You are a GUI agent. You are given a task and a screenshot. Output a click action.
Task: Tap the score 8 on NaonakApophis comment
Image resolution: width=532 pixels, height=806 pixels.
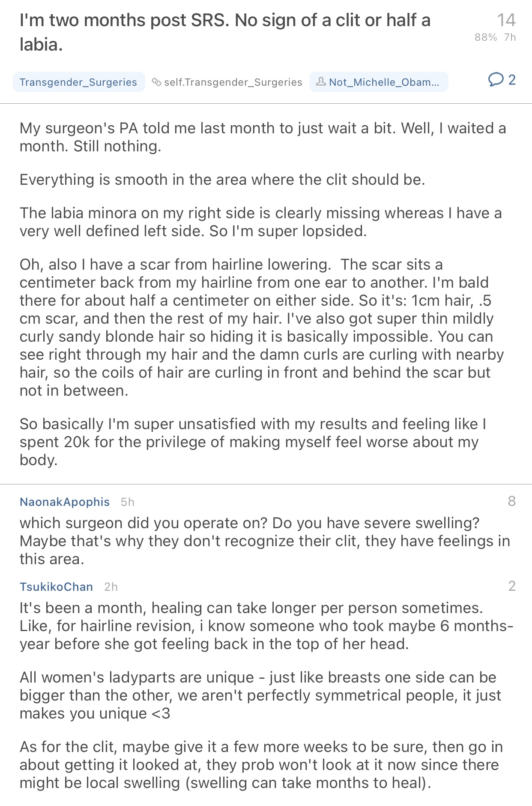511,501
